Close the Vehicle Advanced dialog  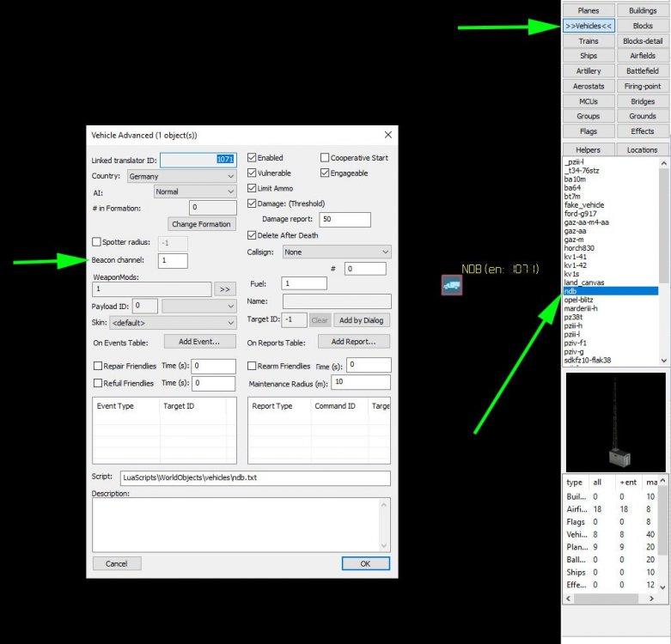387,135
